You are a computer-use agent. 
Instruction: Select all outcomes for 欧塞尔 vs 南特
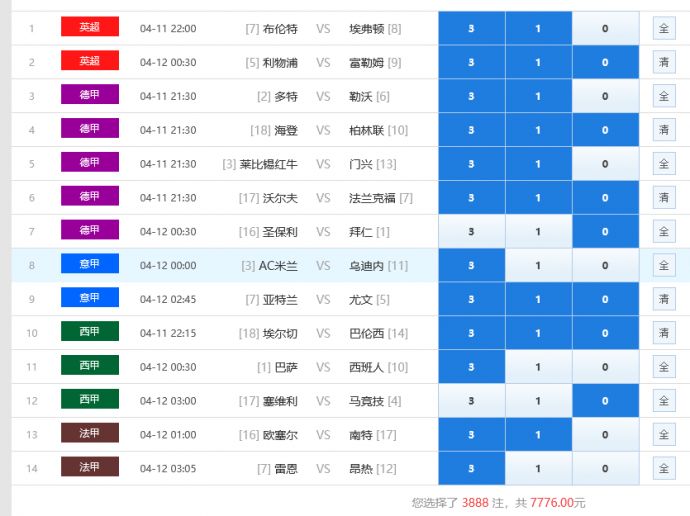point(664,435)
